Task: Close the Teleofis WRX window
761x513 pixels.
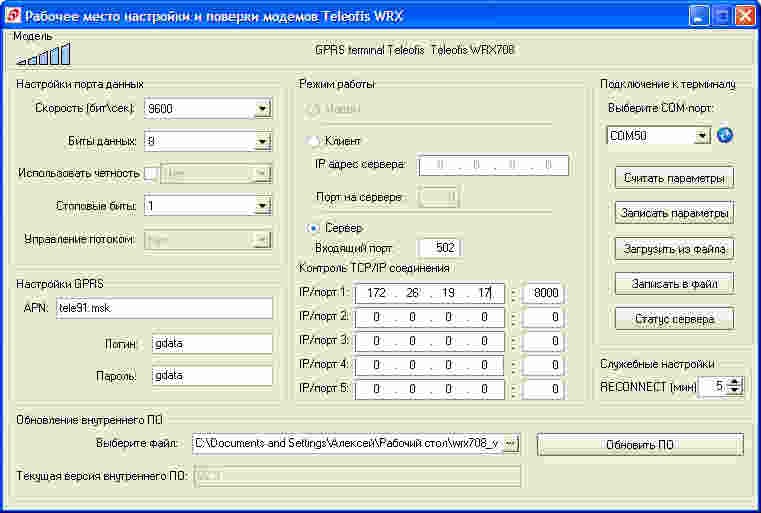Action: [744, 16]
